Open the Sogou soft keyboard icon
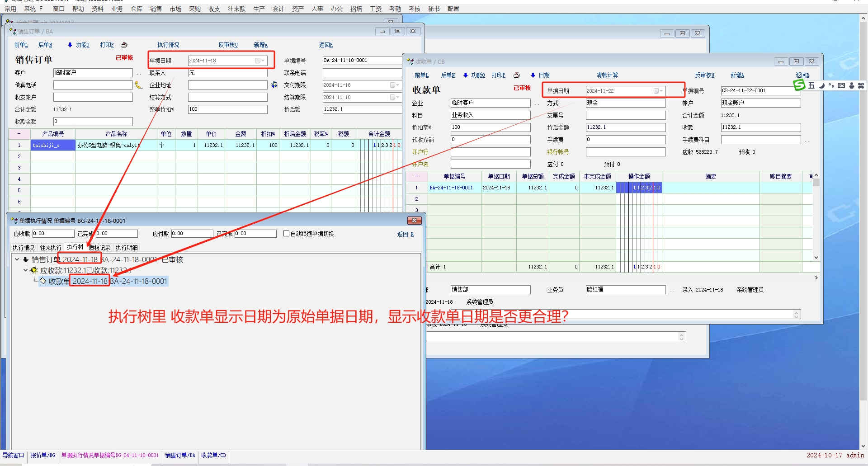Viewport: 868px width, 466px height. click(x=841, y=85)
